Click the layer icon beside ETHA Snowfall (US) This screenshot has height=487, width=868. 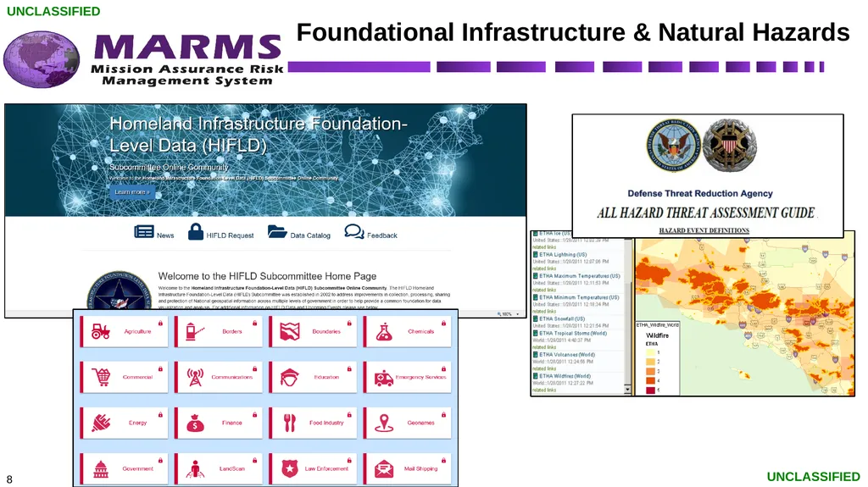(536, 318)
